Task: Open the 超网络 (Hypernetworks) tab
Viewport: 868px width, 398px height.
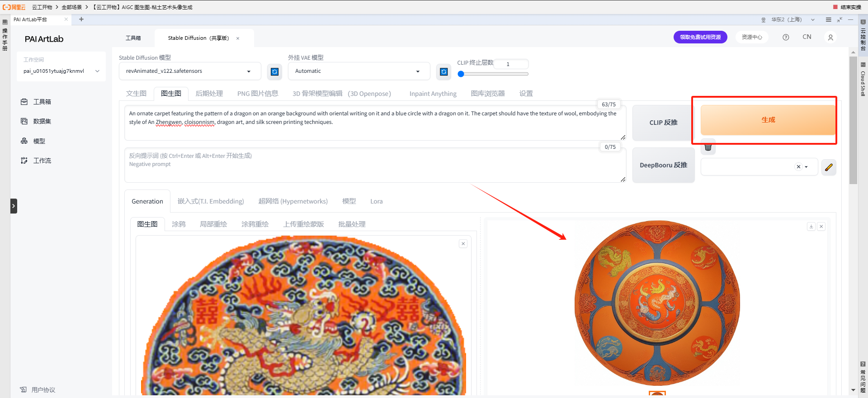Action: click(x=293, y=201)
